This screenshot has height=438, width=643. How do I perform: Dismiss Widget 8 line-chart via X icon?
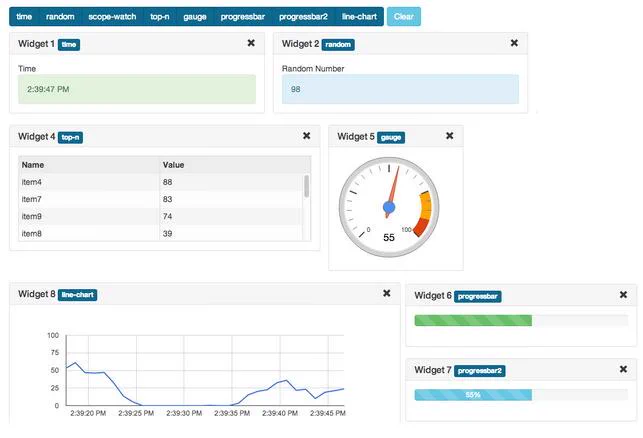(387, 293)
